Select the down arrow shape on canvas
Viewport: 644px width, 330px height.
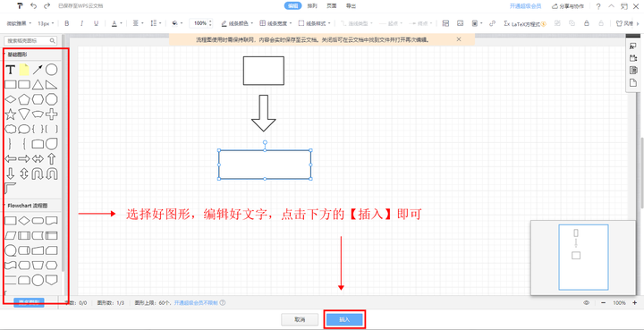click(263, 113)
